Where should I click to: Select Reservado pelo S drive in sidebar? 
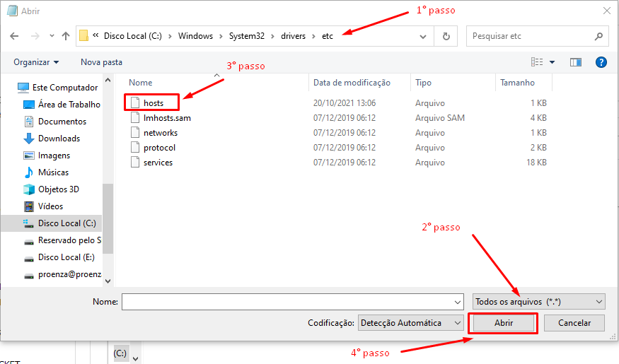pos(62,240)
